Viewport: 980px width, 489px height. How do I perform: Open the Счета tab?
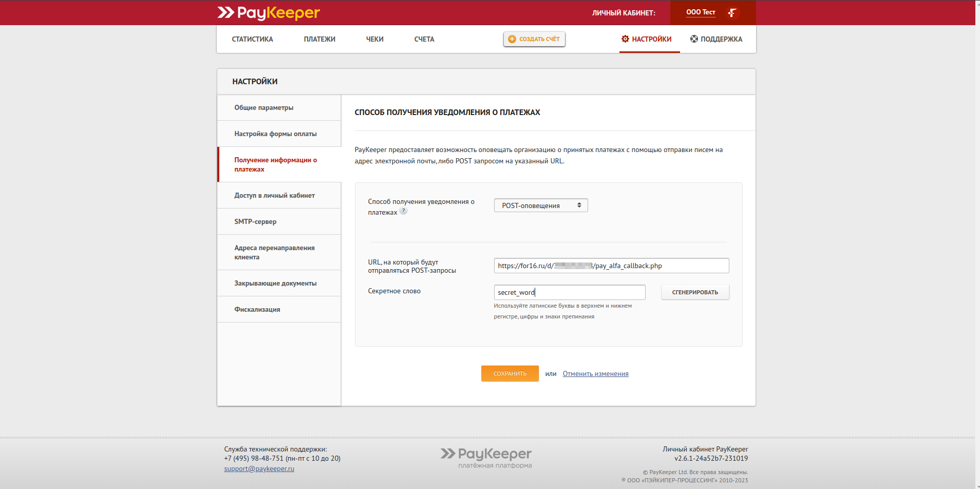(x=424, y=39)
